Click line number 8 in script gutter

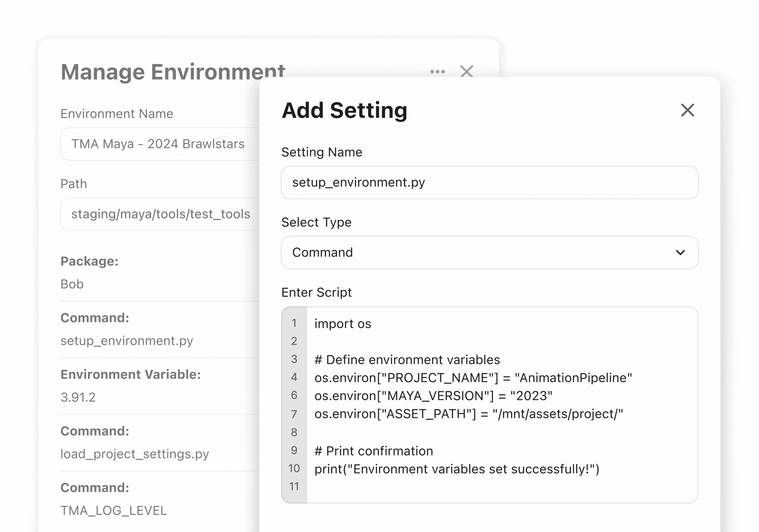point(294,433)
